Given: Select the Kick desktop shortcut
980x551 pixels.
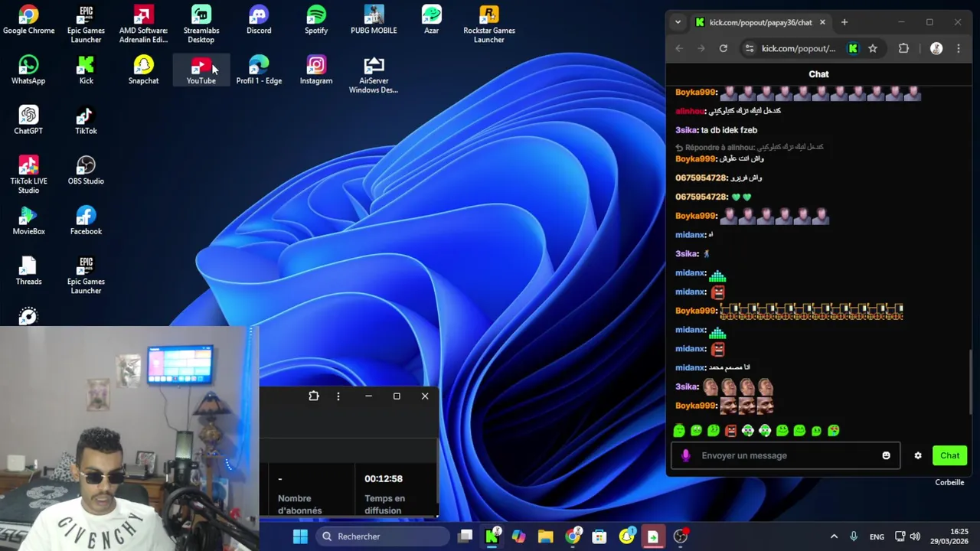Looking at the screenshot, I should 86,70.
